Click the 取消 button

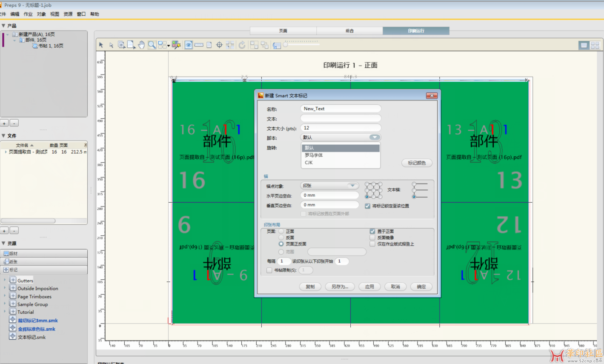click(395, 287)
